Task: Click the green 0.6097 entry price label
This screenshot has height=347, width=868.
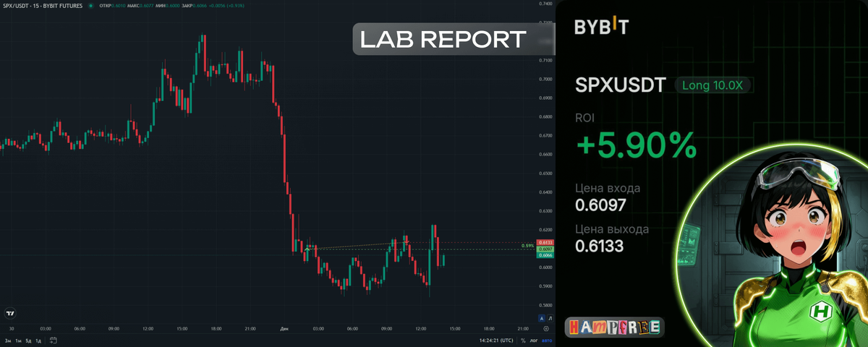Action: point(546,249)
